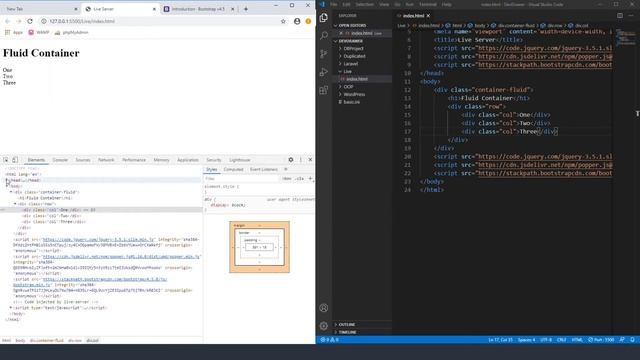Viewport: 640px width, 360px height.
Task: Toggle .cls class editor
Action: coord(300,179)
